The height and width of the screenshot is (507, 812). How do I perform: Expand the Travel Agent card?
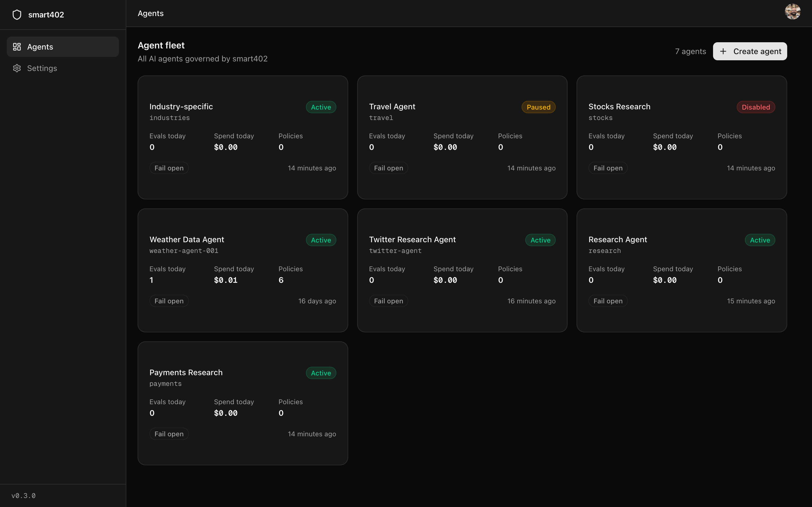point(462,137)
